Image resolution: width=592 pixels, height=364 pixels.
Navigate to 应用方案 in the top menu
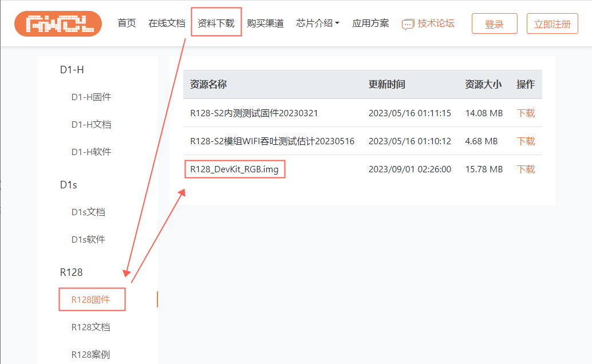click(x=370, y=23)
